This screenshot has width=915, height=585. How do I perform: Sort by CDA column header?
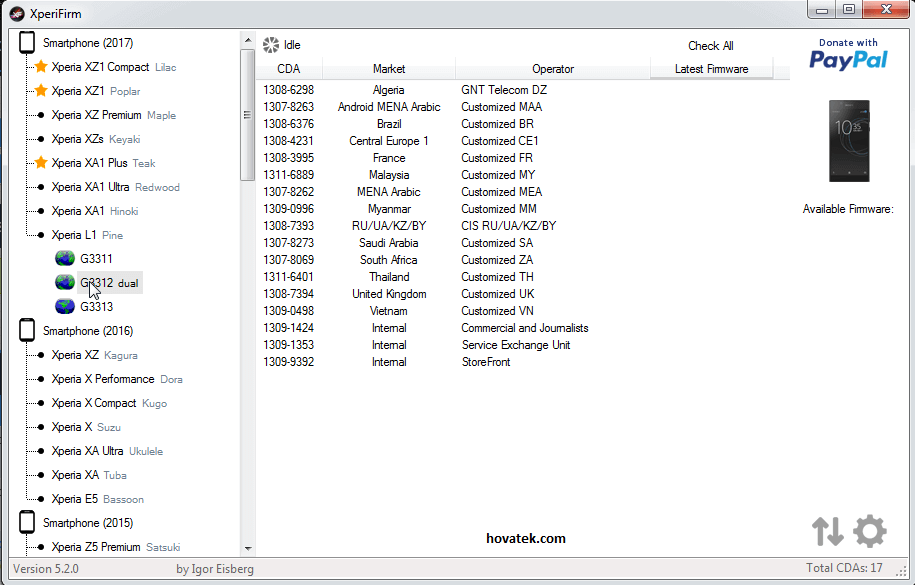point(289,69)
